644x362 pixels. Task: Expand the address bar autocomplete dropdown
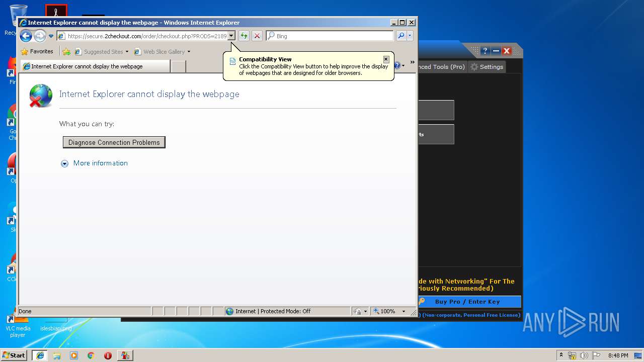(231, 36)
